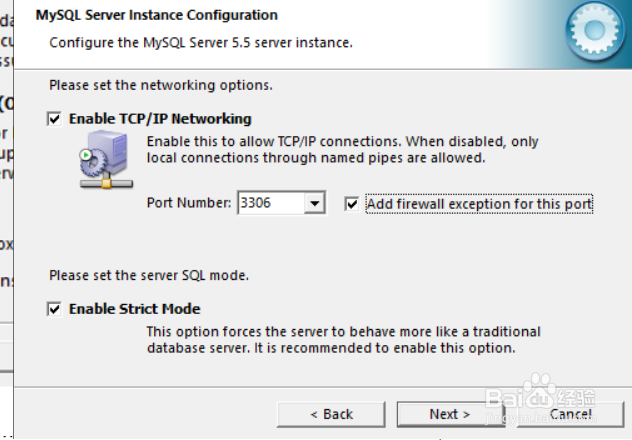Viewport: 632px width, 440px height.
Task: Click the 'MySQL Server Instance Configuration' title
Action: (157, 15)
